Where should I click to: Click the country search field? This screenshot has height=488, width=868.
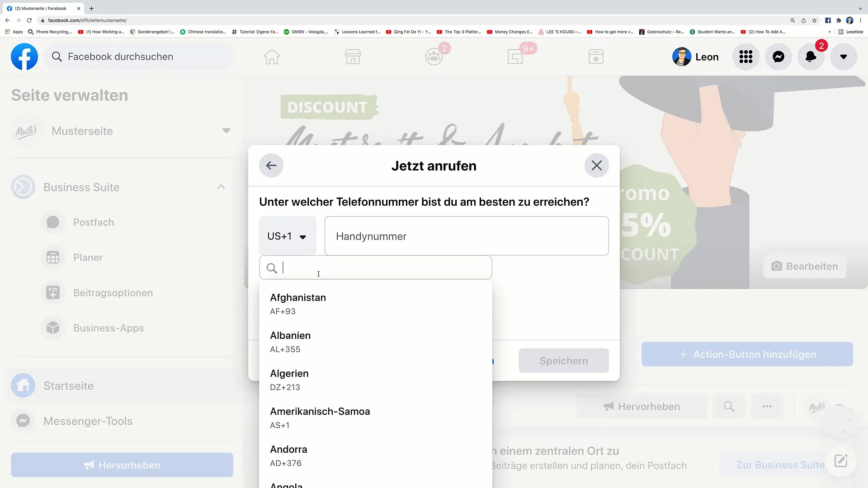pyautogui.click(x=375, y=267)
